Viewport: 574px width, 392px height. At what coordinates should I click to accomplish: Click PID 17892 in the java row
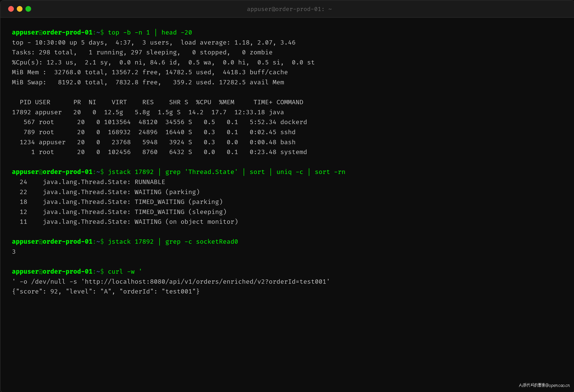click(x=22, y=112)
